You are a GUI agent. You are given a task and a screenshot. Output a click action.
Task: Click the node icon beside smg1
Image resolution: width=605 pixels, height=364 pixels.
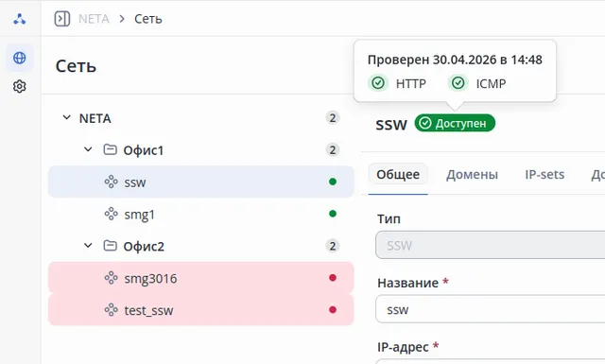112,214
